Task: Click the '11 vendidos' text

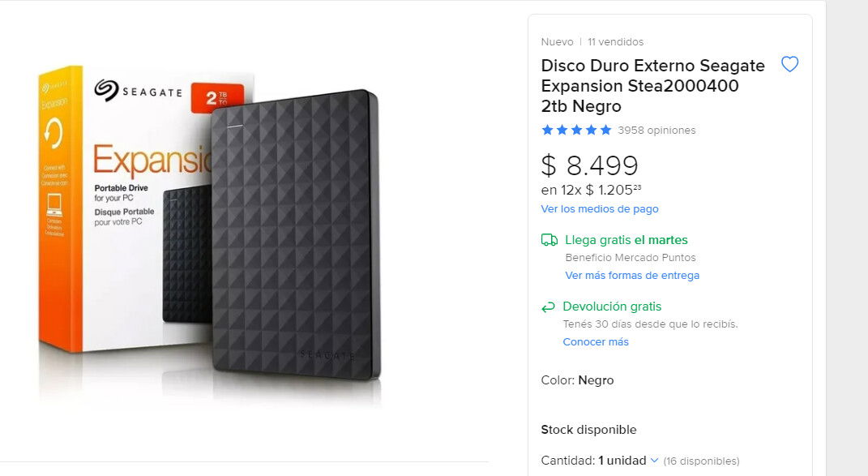Action: point(616,42)
